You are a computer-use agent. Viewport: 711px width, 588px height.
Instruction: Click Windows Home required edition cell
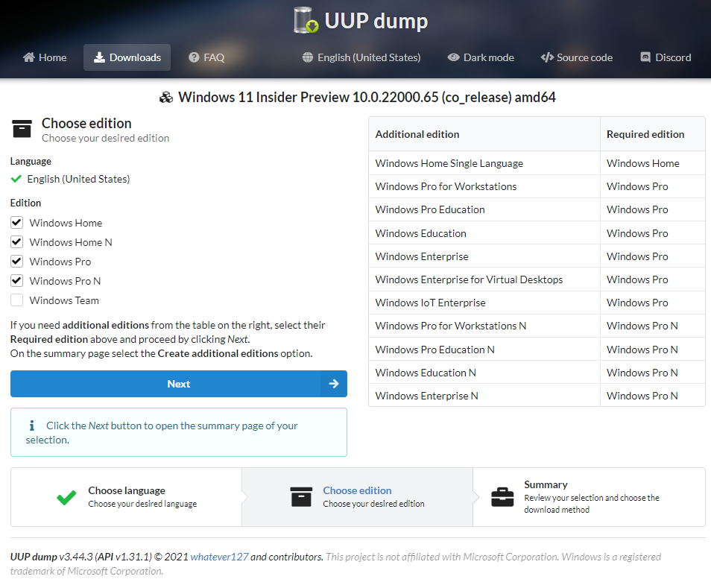pos(653,163)
